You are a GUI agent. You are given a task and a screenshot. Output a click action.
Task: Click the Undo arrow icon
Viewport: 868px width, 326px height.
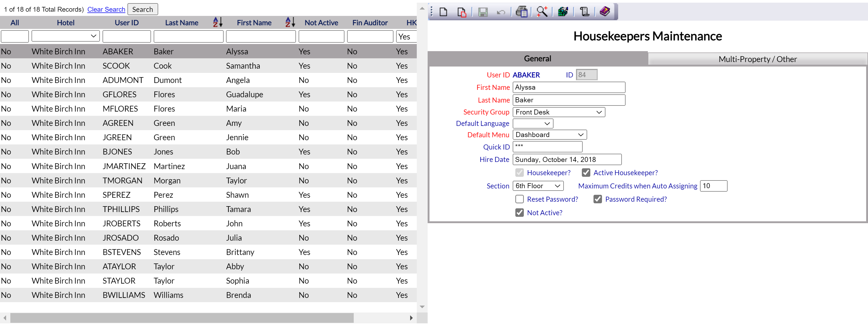[x=501, y=12]
